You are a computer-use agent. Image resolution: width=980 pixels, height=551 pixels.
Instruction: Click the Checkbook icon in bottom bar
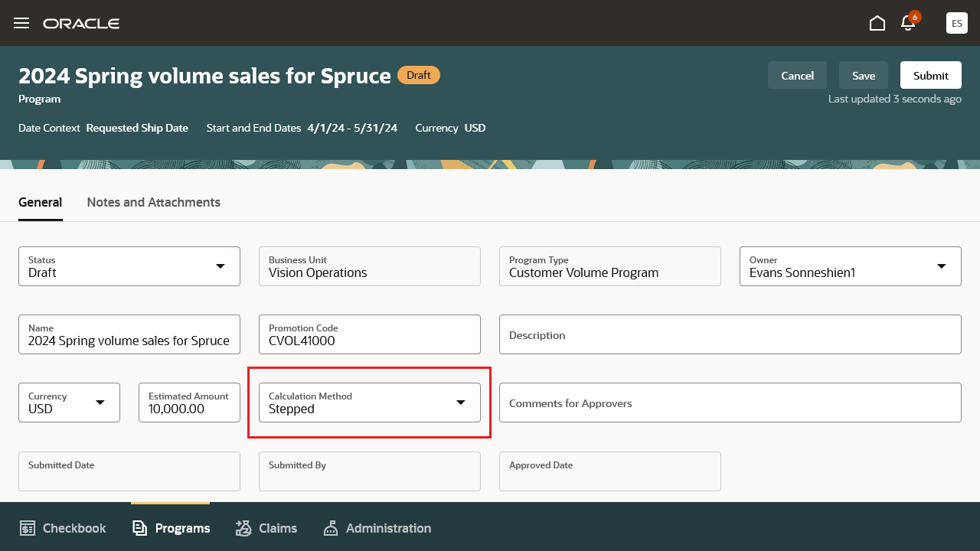coord(28,528)
